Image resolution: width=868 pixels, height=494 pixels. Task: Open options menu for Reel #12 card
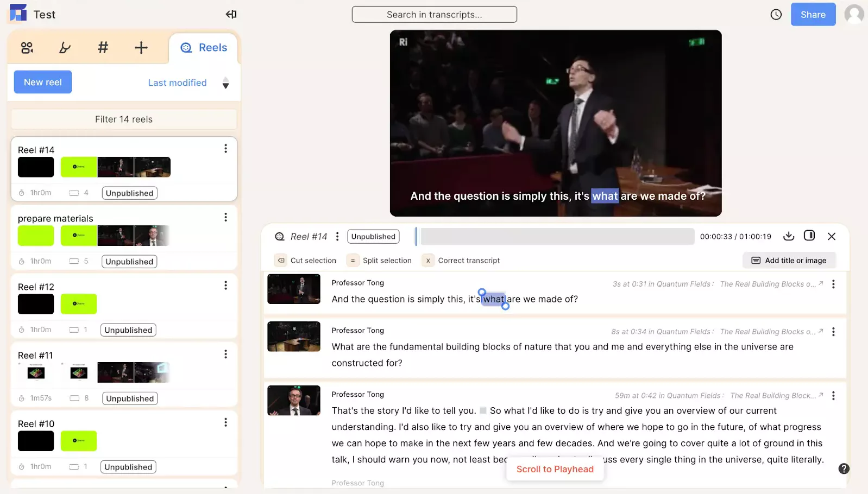point(225,286)
